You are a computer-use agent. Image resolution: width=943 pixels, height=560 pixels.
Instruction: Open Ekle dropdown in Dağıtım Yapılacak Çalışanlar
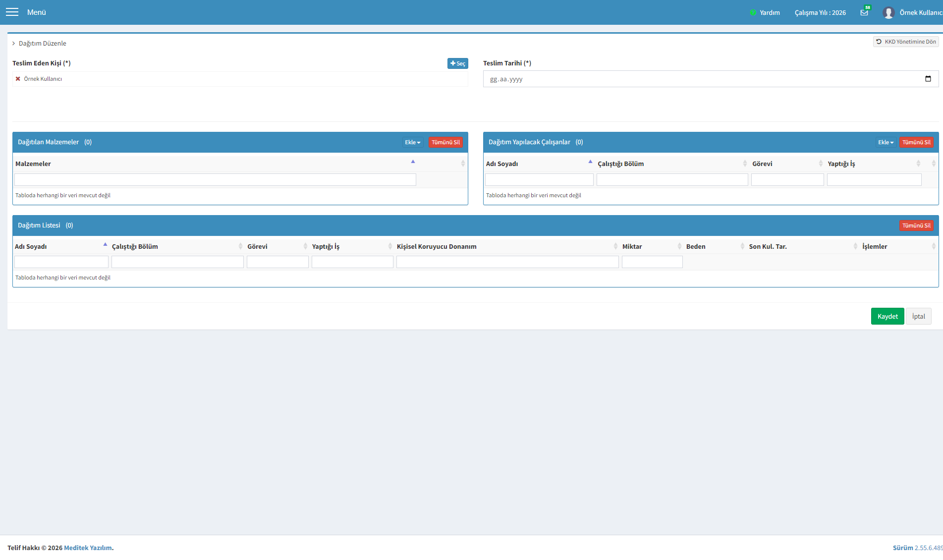[886, 142]
